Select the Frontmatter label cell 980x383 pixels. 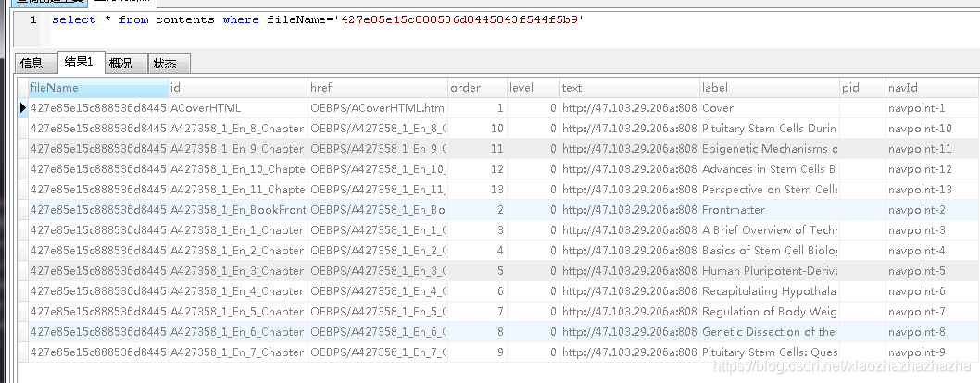(x=770, y=210)
